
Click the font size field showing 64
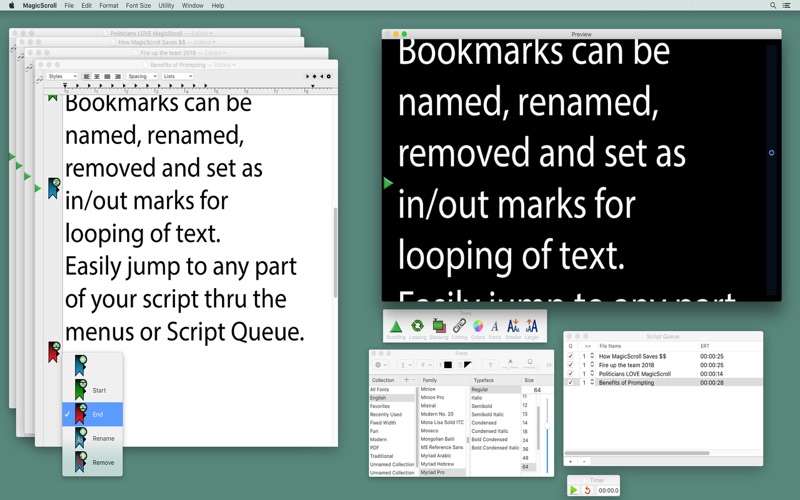[x=537, y=390]
